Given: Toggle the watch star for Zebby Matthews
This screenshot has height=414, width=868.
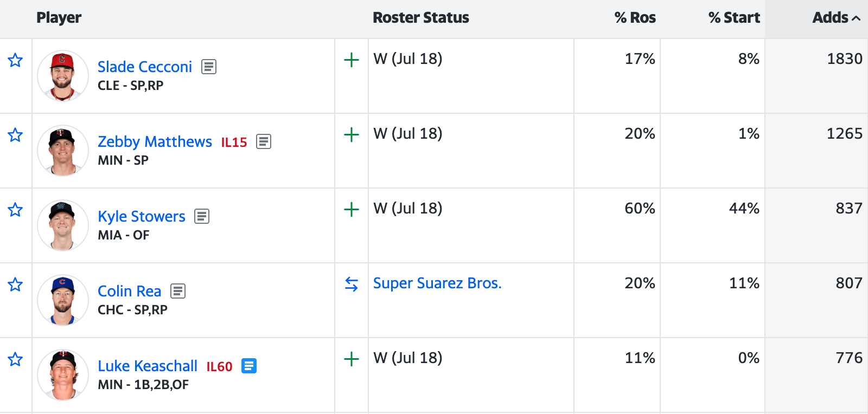Looking at the screenshot, I should [15, 135].
